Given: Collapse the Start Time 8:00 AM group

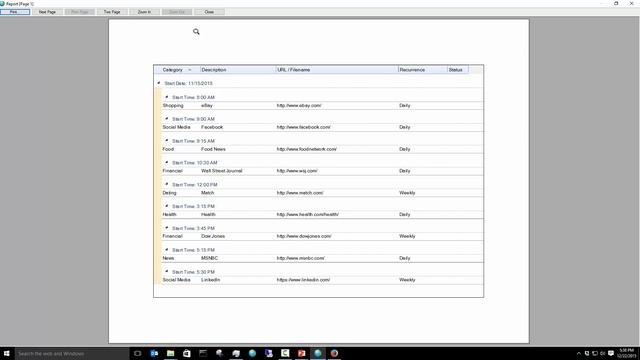Looking at the screenshot, I should pos(167,97).
